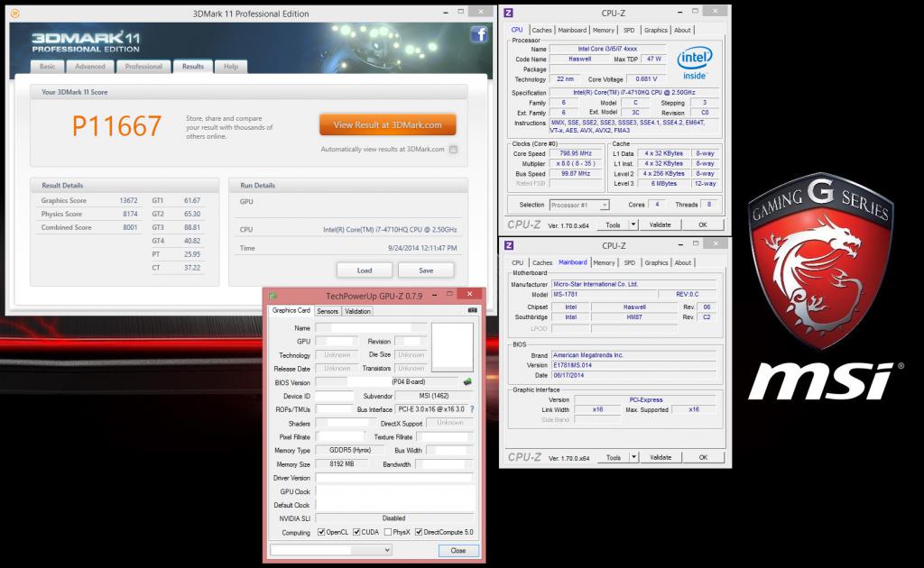
Task: Enable automatically view results at 3DMark.com
Action: tap(453, 150)
